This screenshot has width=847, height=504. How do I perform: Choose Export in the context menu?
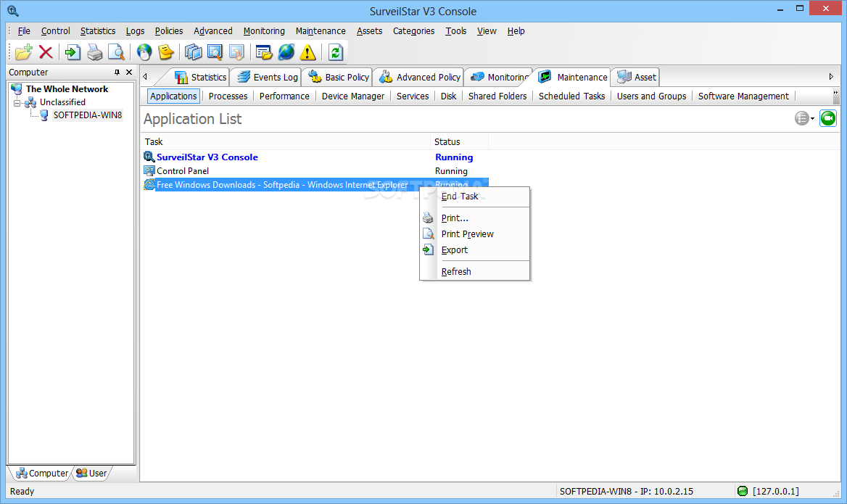475,250
